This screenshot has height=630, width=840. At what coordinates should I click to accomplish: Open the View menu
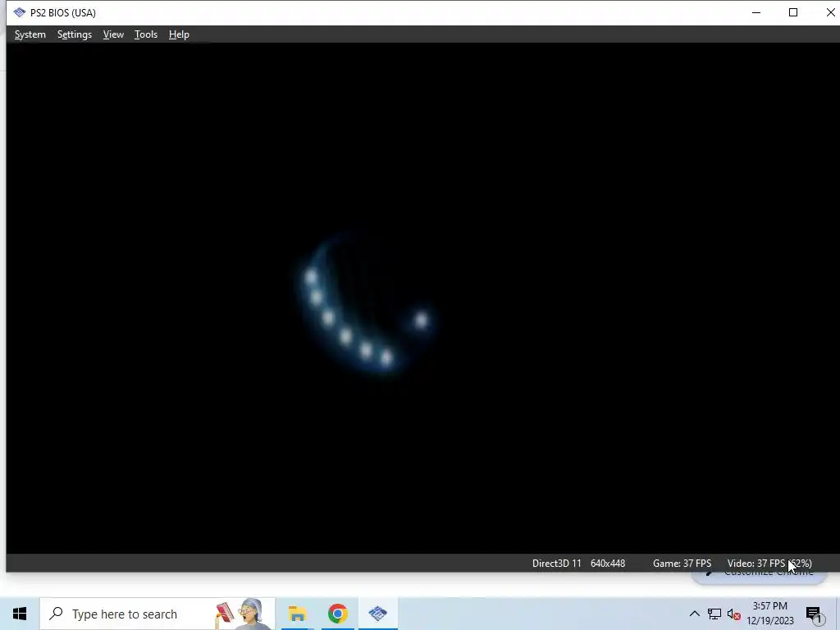113,34
